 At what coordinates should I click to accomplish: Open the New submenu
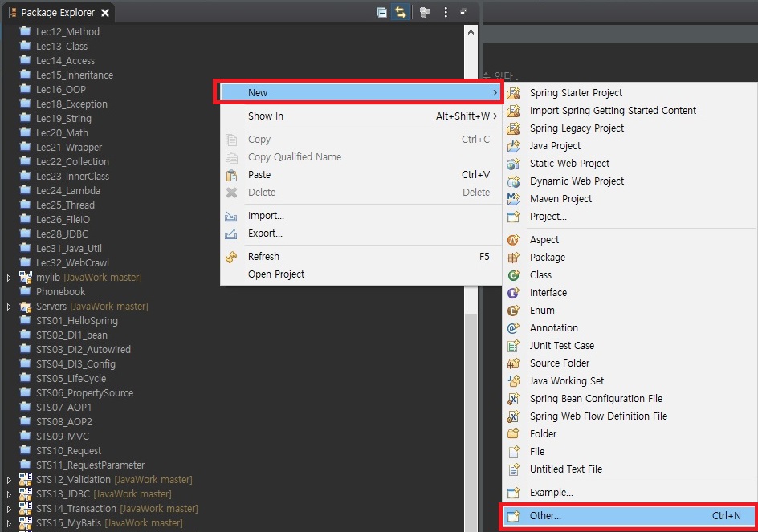[361, 93]
